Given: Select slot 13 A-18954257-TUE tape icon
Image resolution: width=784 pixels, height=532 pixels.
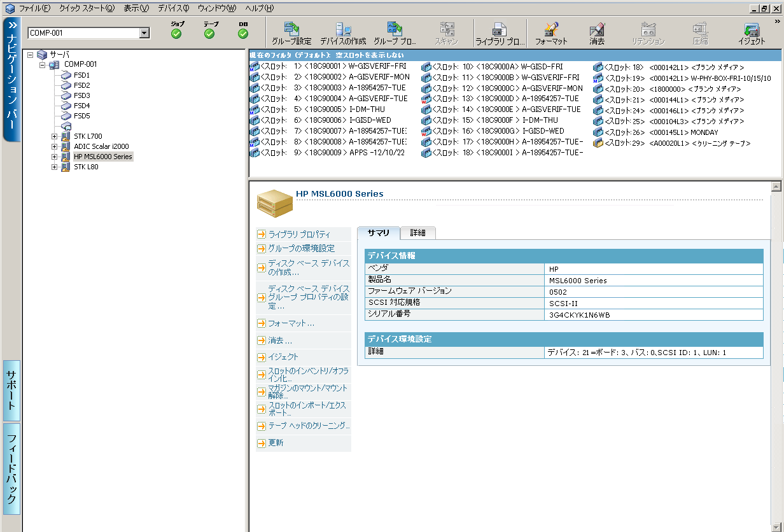Looking at the screenshot, I should 426,99.
